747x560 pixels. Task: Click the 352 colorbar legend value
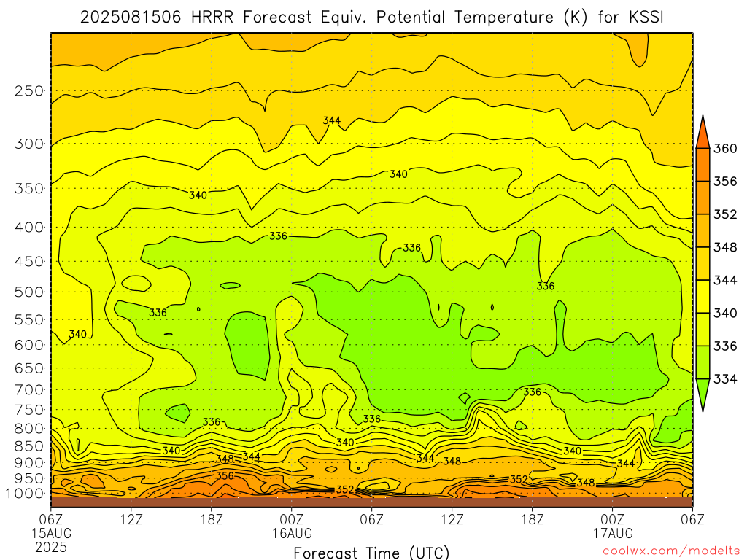[725, 214]
